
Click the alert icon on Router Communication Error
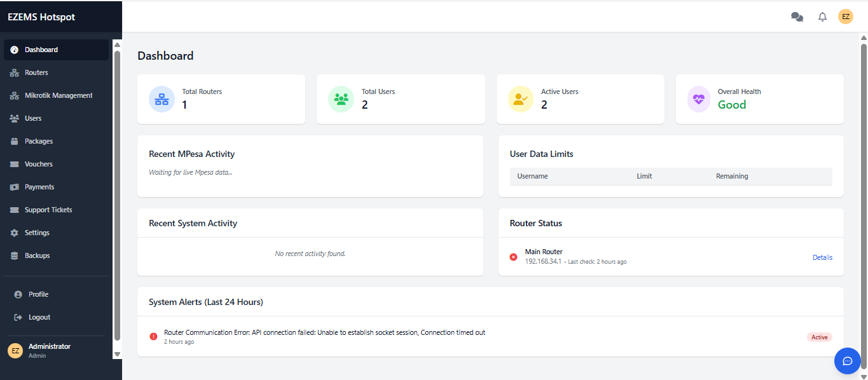153,336
